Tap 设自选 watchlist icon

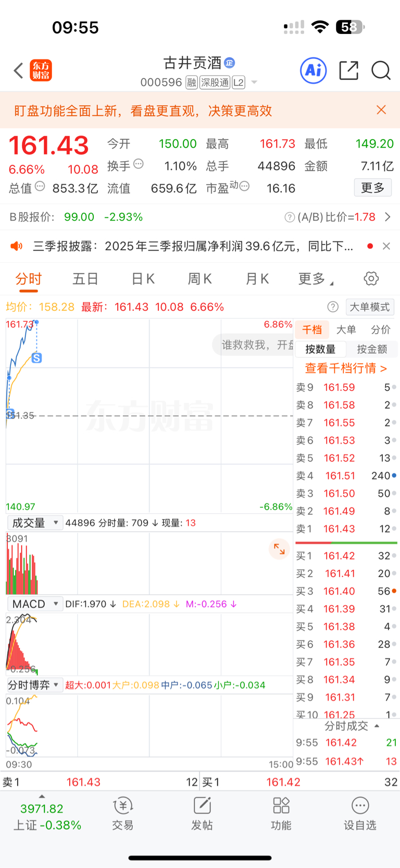360,814
